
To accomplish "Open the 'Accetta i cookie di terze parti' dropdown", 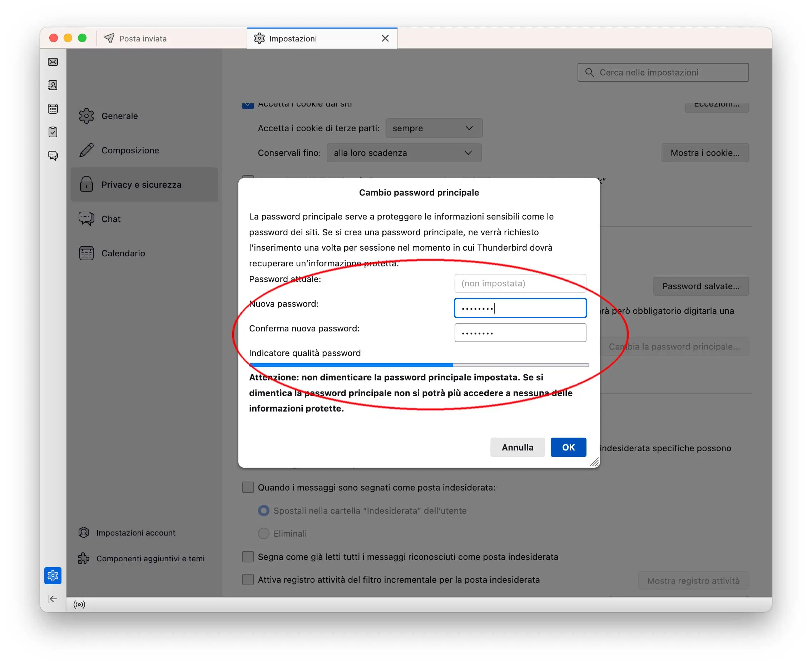I will coord(434,128).
